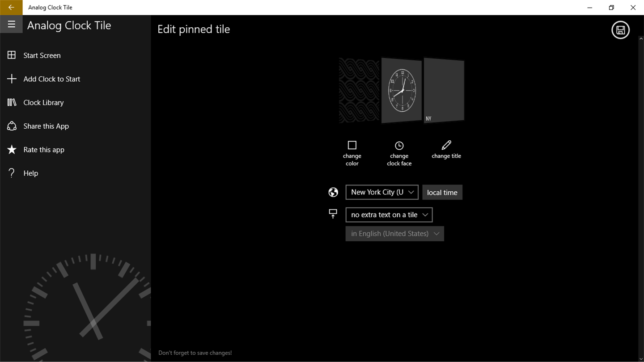Image resolution: width=644 pixels, height=362 pixels.
Task: Click the star icon for rating
Action: (x=12, y=150)
